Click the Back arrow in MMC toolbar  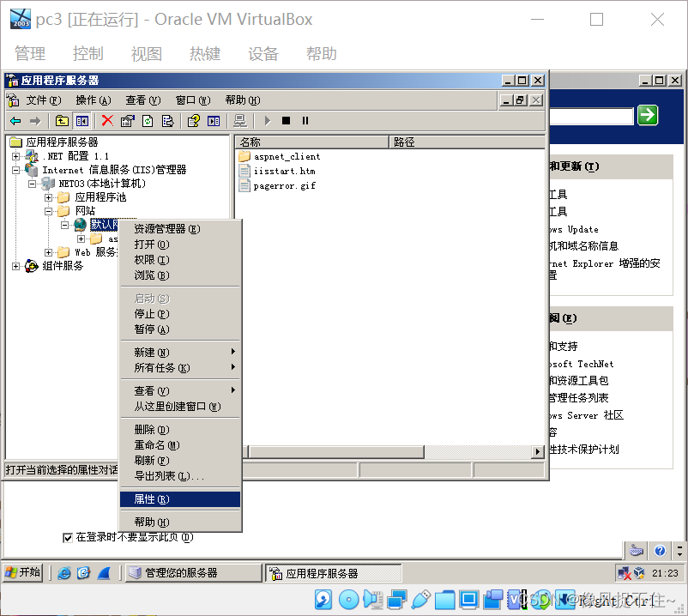coord(15,121)
